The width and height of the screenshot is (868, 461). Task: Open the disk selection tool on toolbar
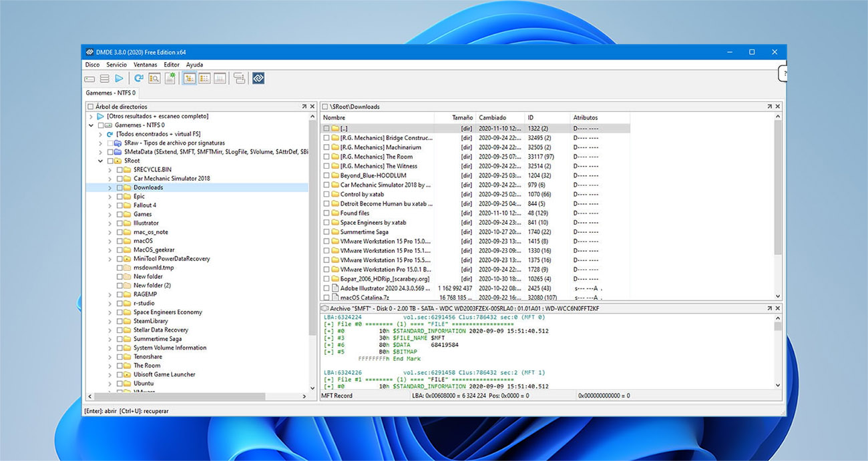coord(89,78)
